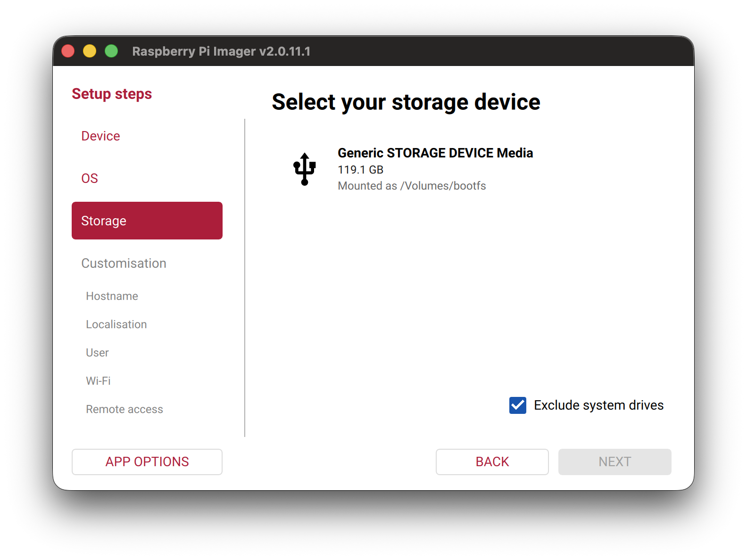Viewport: 747px width, 560px height.
Task: Open the Remote access sub-step
Action: click(x=124, y=409)
